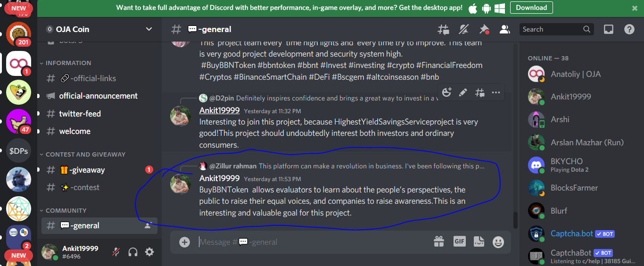Click the Search field

[556, 29]
